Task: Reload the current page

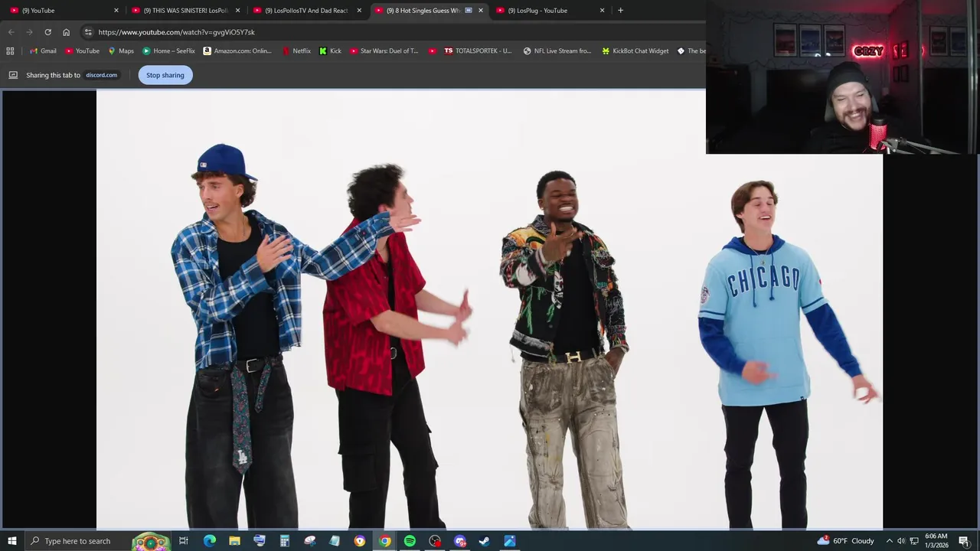Action: click(47, 32)
